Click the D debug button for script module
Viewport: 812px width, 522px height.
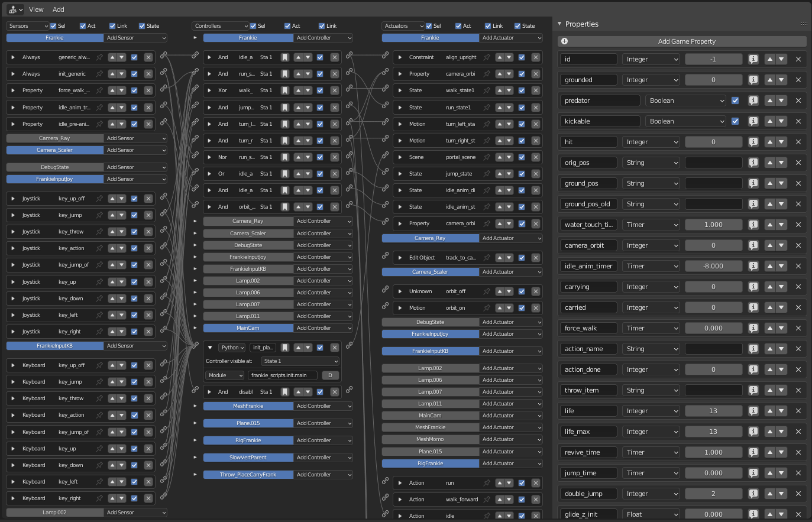point(330,375)
